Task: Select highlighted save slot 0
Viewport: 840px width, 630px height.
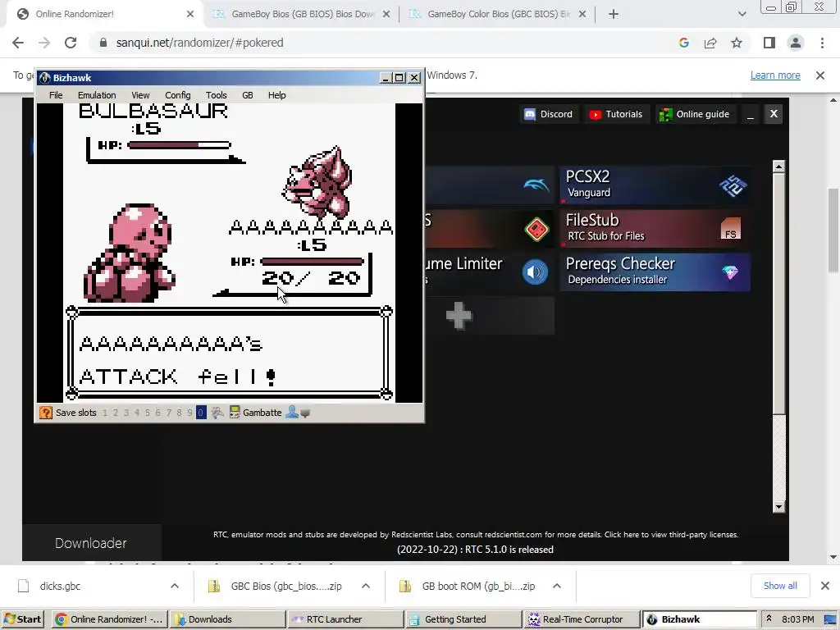Action: 201,413
